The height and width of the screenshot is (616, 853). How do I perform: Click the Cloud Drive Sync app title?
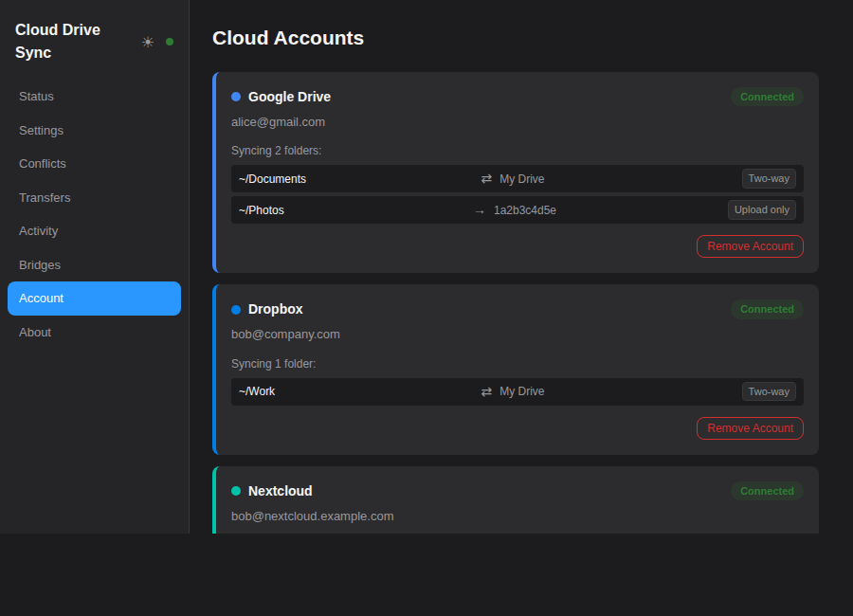[x=58, y=42]
